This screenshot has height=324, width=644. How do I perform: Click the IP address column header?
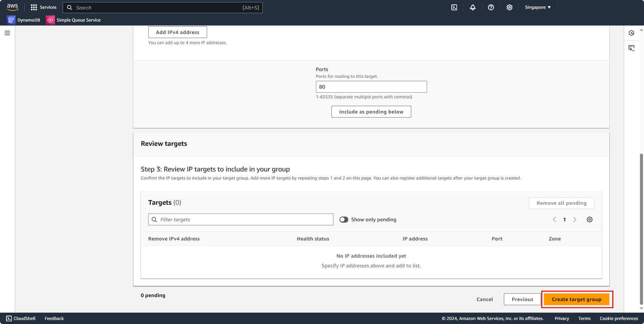click(415, 239)
